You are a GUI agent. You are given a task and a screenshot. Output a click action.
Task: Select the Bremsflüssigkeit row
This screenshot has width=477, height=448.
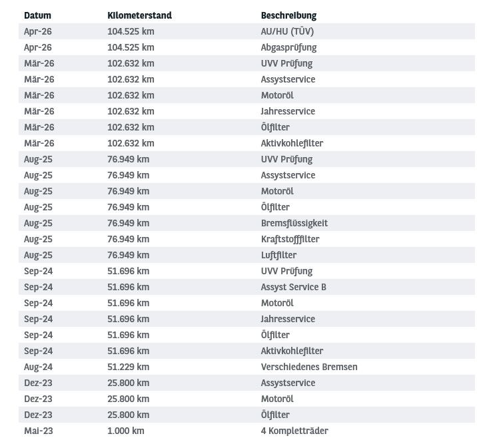246,223
